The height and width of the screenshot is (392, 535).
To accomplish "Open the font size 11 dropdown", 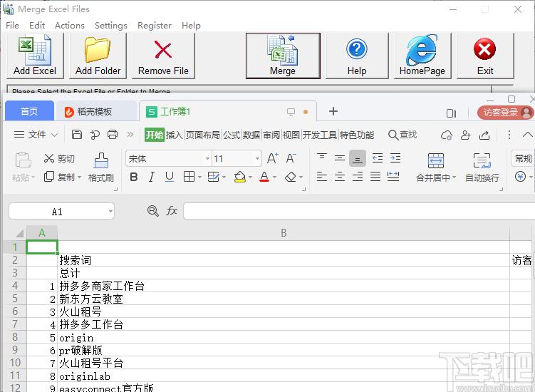I will [257, 158].
